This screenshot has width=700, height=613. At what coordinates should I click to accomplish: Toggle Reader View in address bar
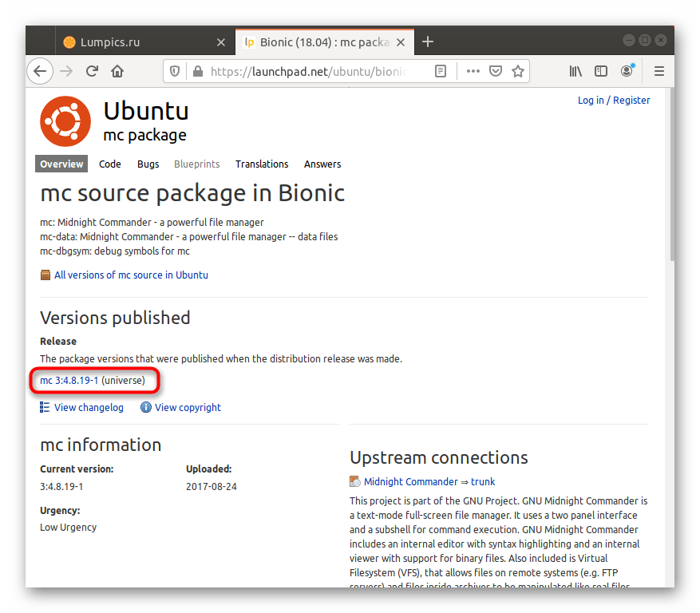(440, 71)
